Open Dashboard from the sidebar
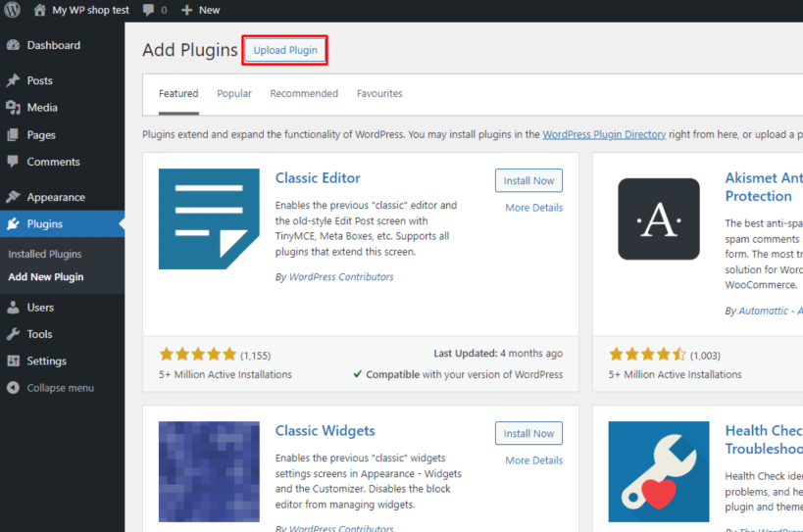 tap(53, 45)
